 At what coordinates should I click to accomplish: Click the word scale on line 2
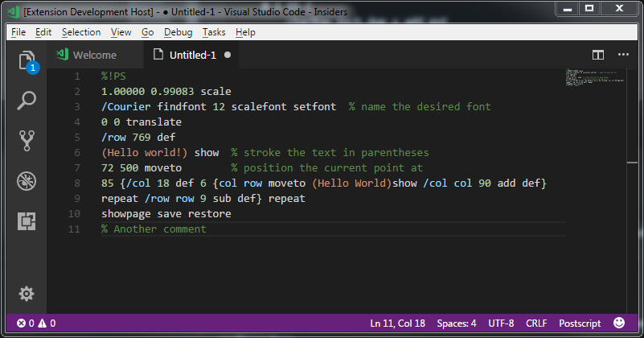tap(215, 91)
